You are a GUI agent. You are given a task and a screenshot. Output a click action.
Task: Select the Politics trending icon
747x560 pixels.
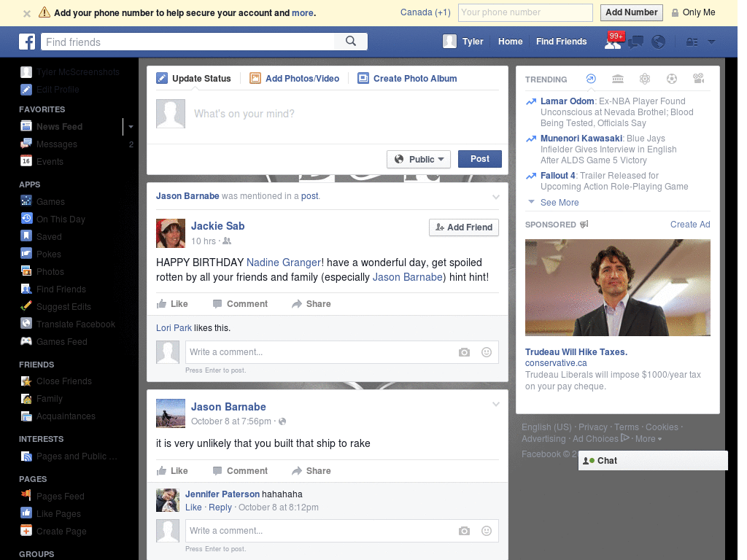click(x=618, y=79)
